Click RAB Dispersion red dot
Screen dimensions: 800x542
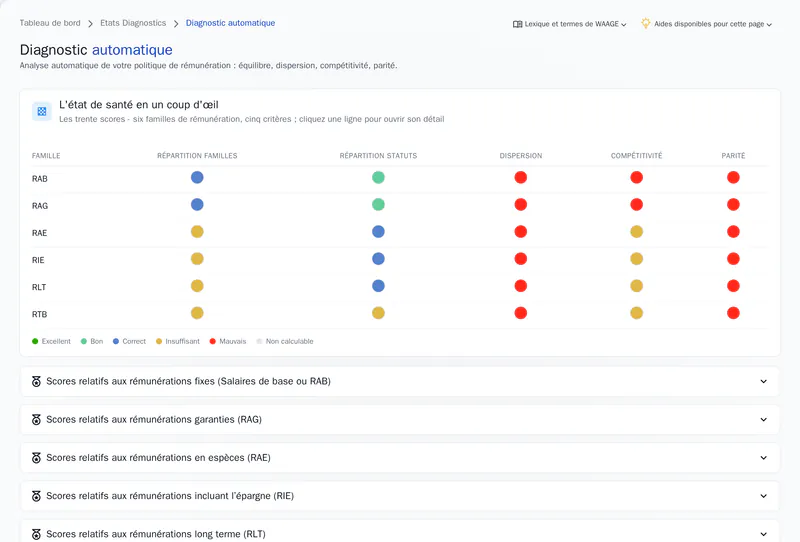point(520,178)
